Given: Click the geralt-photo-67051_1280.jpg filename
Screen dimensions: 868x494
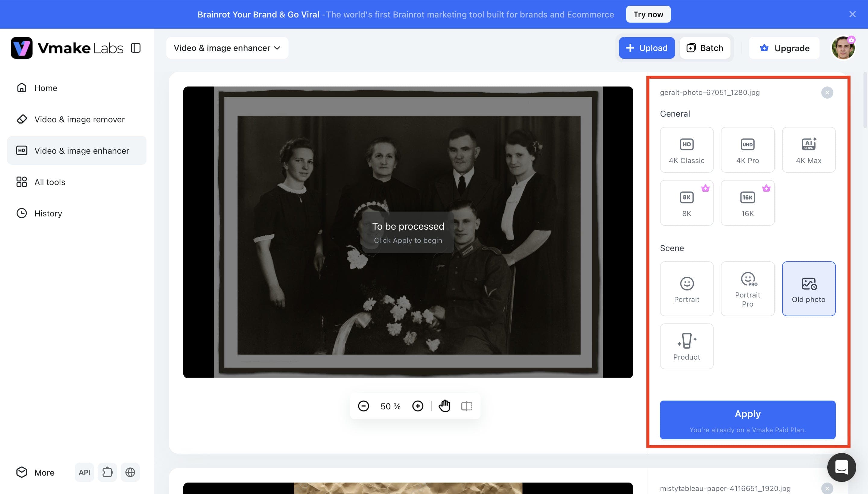Looking at the screenshot, I should [710, 93].
